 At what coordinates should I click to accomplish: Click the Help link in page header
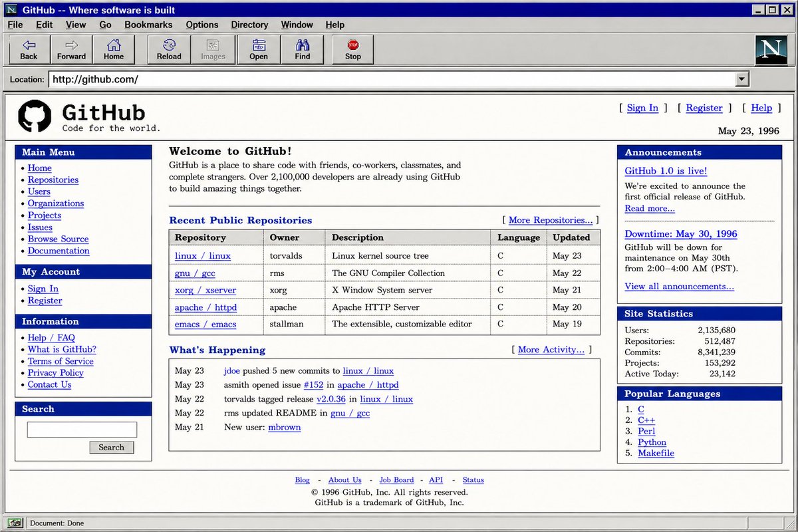click(x=761, y=108)
